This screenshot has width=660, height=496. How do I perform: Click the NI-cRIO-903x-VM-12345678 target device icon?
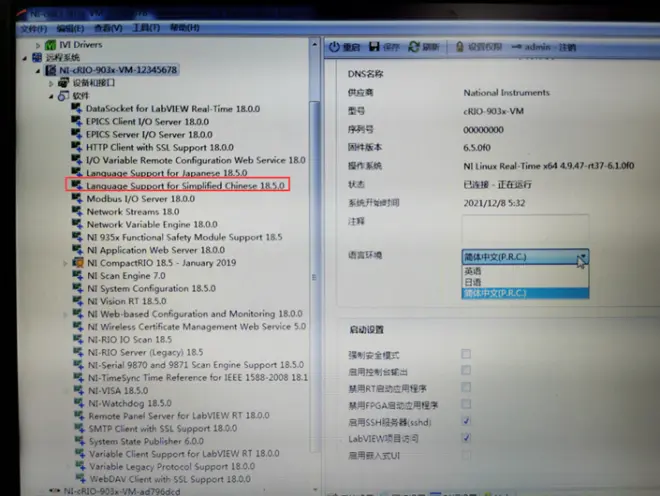pyautogui.click(x=51, y=70)
